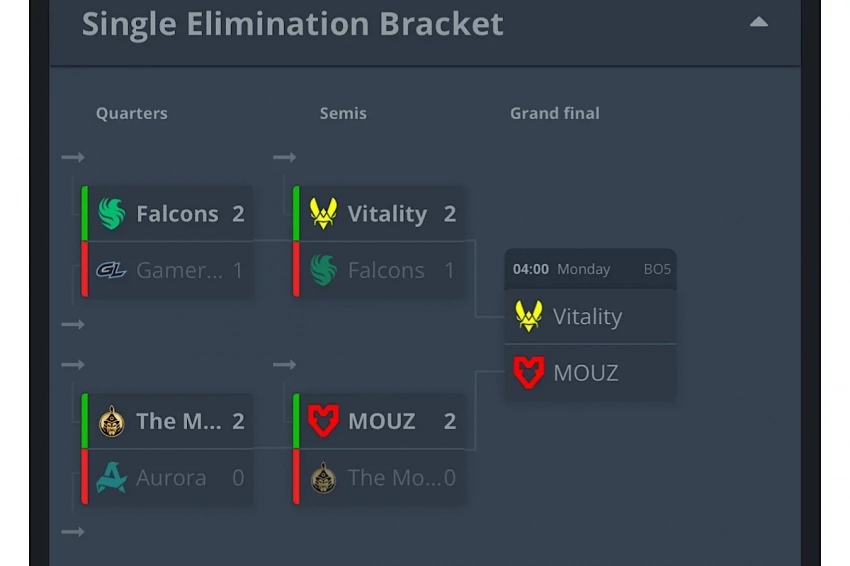This screenshot has width=850, height=566.
Task: Click the arrow above the Falcons quarterfinal
Action: (72, 157)
